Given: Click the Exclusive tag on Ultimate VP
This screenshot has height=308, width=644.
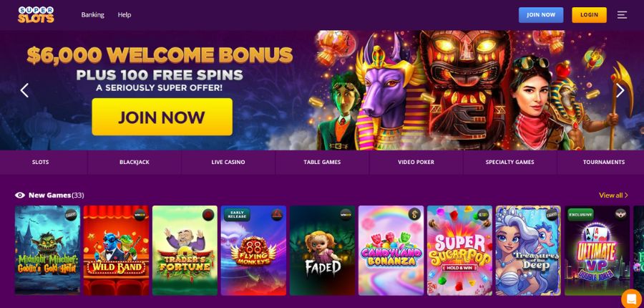Looking at the screenshot, I should (581, 215).
